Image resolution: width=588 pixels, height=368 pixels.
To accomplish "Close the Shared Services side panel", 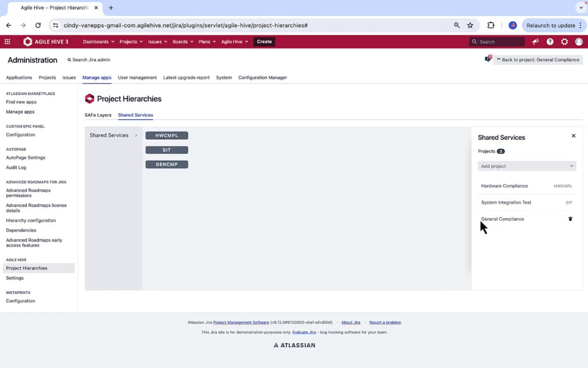I will click(x=573, y=136).
